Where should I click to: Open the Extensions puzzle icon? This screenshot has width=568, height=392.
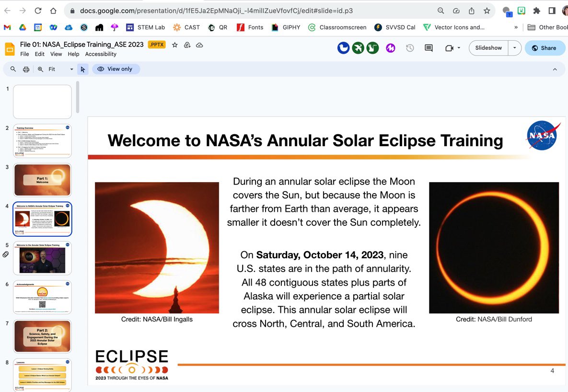coord(537,11)
